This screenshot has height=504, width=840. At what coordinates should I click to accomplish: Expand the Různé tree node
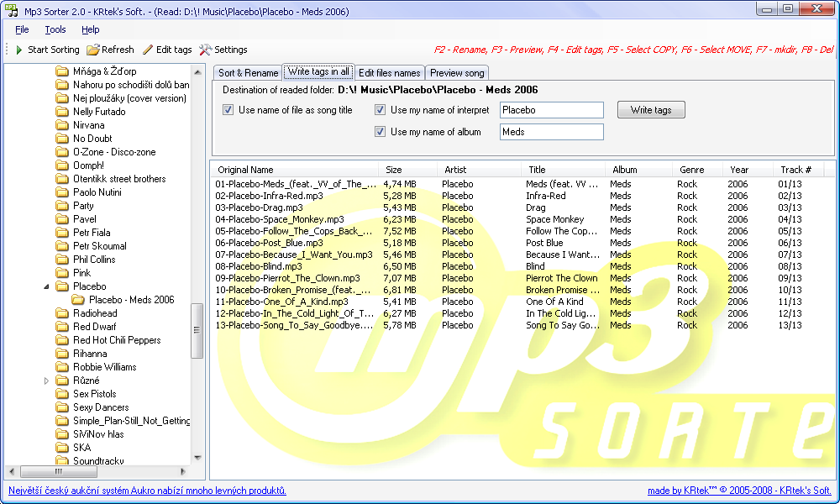pyautogui.click(x=46, y=381)
